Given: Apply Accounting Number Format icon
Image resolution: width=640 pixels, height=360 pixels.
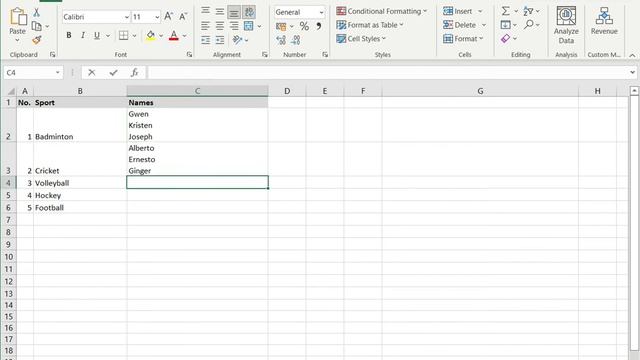Looking at the screenshot, I should click(x=281, y=27).
